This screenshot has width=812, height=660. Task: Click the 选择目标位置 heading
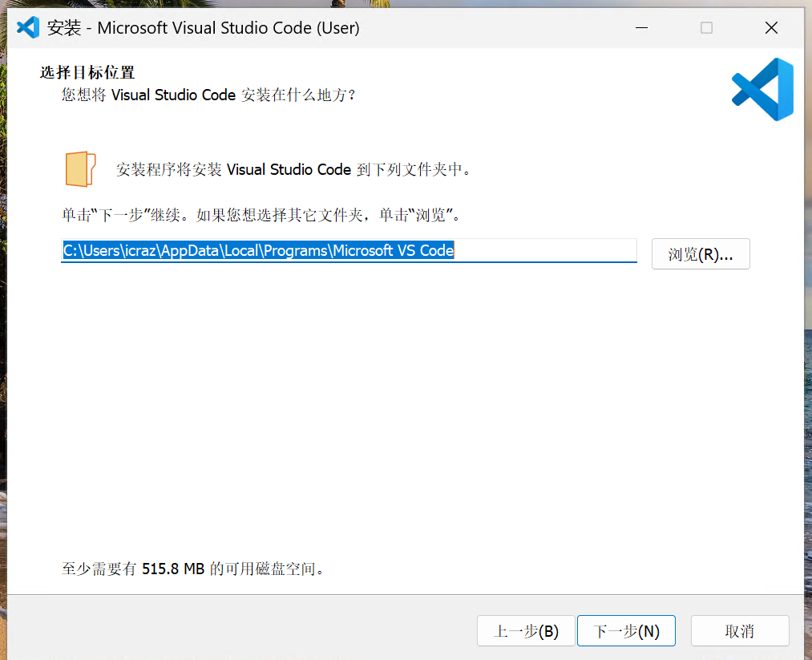(87, 73)
